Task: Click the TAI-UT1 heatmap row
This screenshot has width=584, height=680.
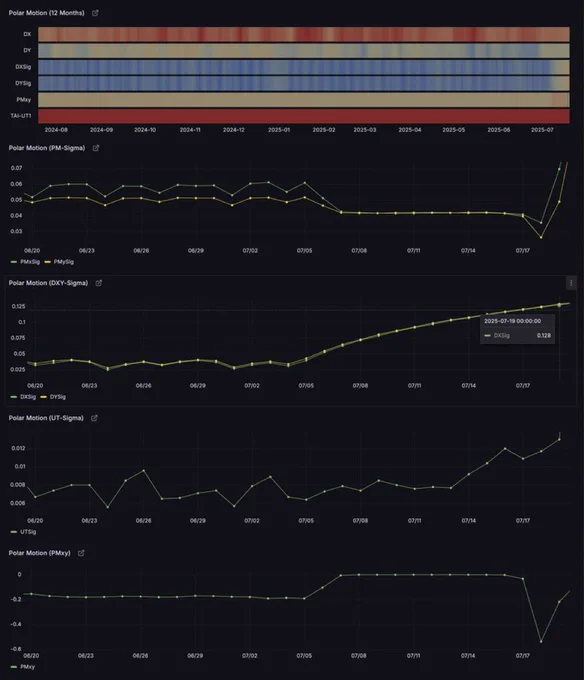Action: 303,116
